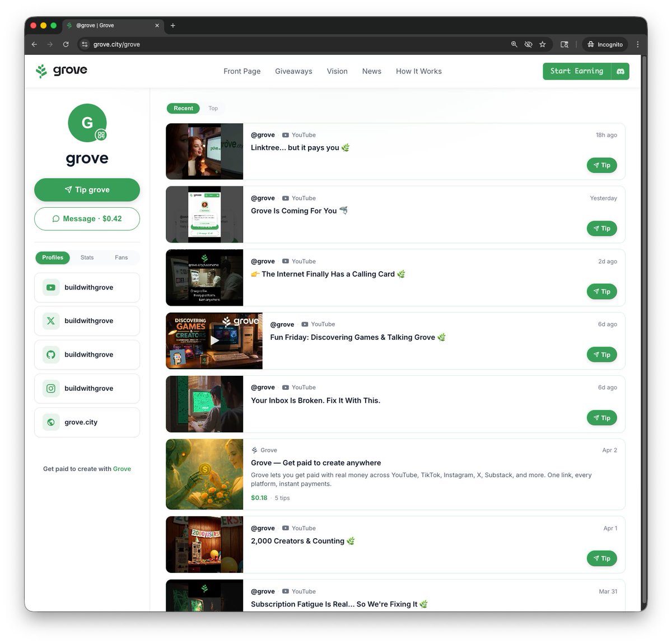Click the 'Yesterday' timestamp
Screen dimensions: 672x644
604,198
